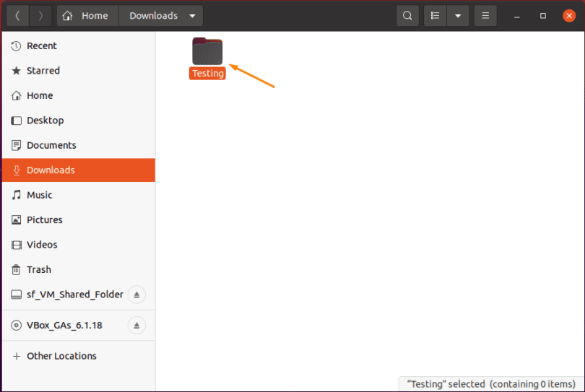The width and height of the screenshot is (585, 392).
Task: Eject VBox_GAs_6.1.18 with its eject button
Action: click(x=136, y=326)
